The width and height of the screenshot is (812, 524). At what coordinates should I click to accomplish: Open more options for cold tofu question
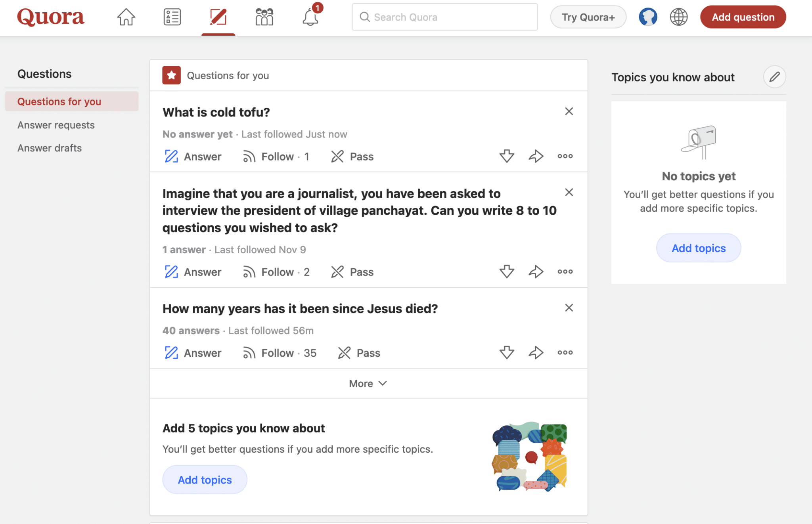click(565, 156)
